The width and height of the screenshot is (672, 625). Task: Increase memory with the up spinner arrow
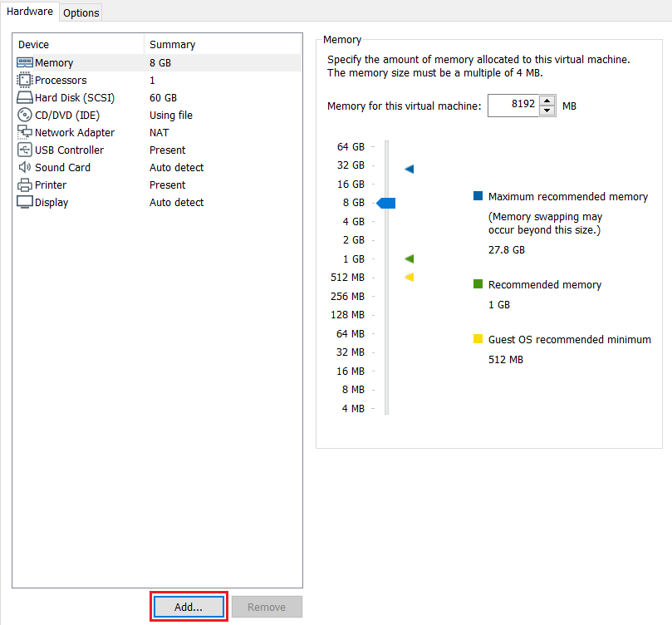[547, 101]
